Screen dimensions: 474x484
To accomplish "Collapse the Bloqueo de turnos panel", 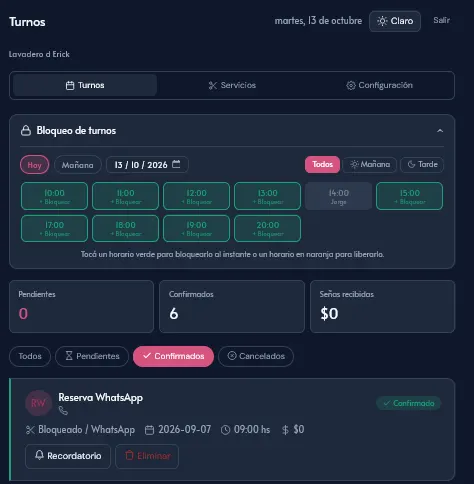I will [440, 131].
